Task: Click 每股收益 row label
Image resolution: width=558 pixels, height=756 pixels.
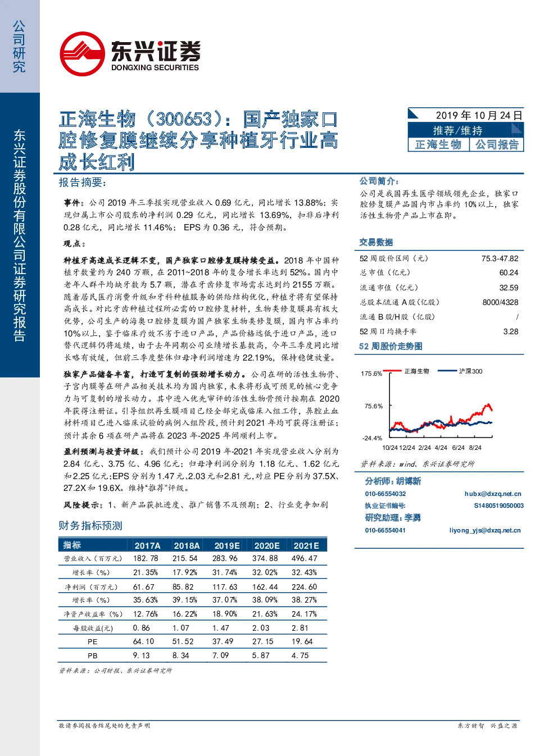Action: click(x=93, y=628)
